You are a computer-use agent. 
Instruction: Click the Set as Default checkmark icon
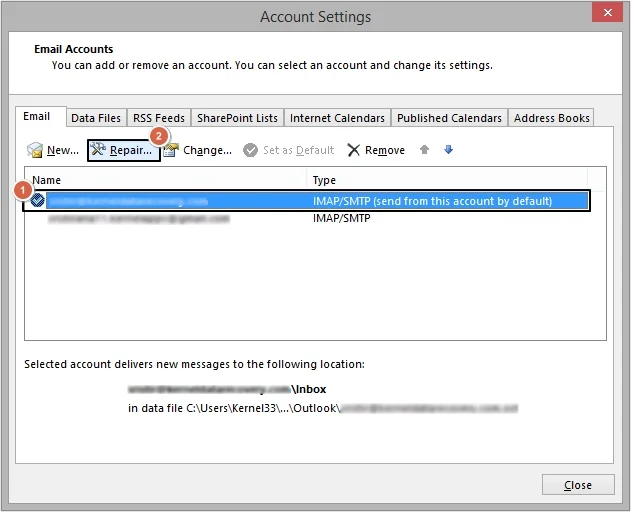point(250,150)
